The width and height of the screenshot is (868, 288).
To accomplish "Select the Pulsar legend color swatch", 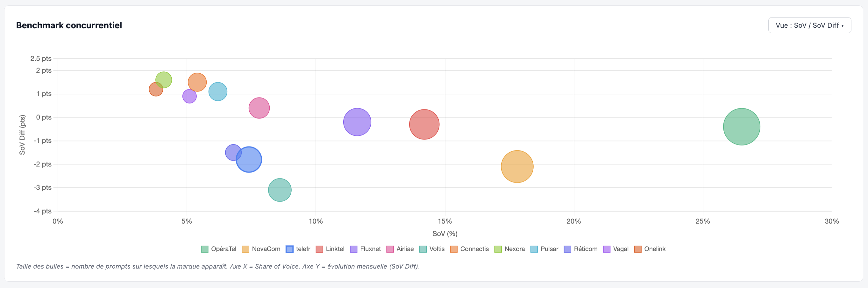I will tap(535, 249).
